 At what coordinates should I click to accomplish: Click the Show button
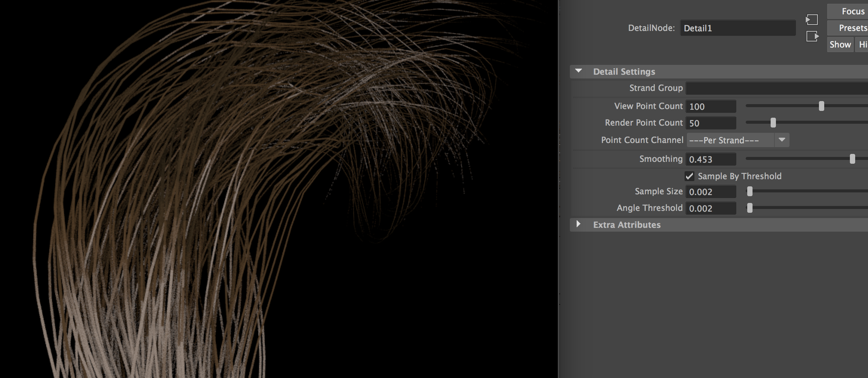tap(840, 45)
